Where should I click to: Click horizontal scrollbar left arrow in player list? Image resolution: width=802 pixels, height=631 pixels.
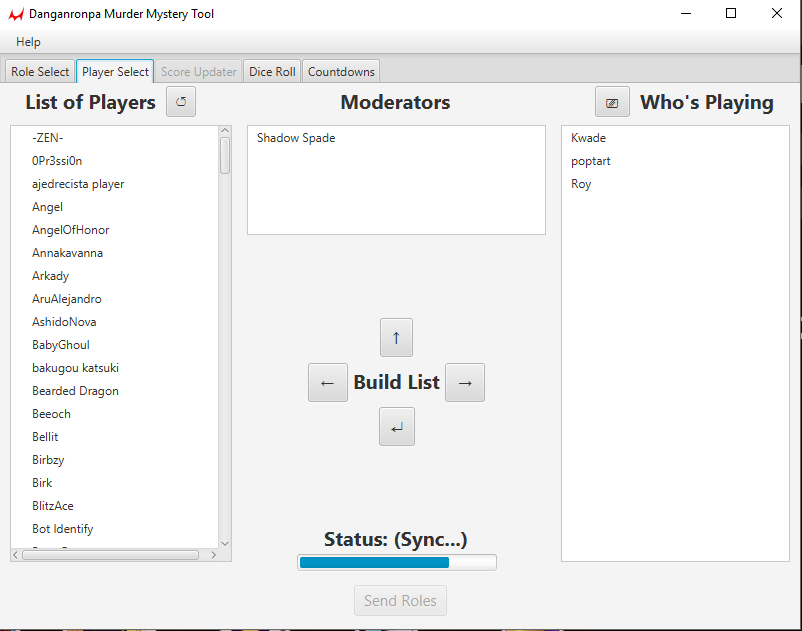[x=15, y=555]
